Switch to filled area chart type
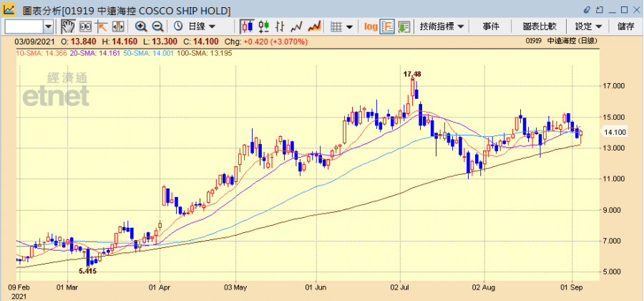 (x=314, y=27)
